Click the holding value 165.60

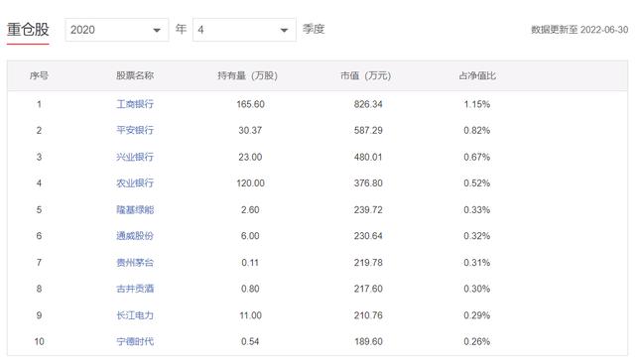250,104
